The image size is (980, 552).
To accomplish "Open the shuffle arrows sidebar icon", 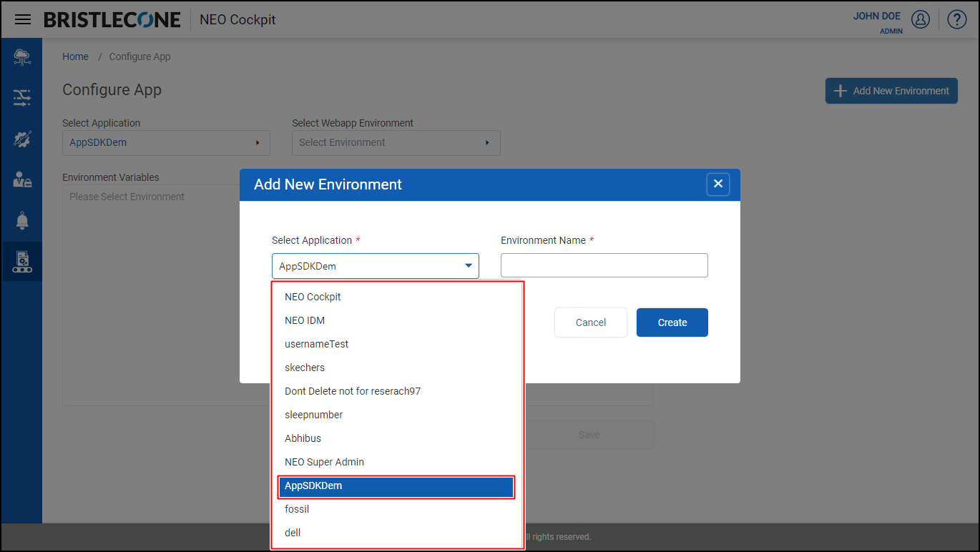I will coord(22,98).
